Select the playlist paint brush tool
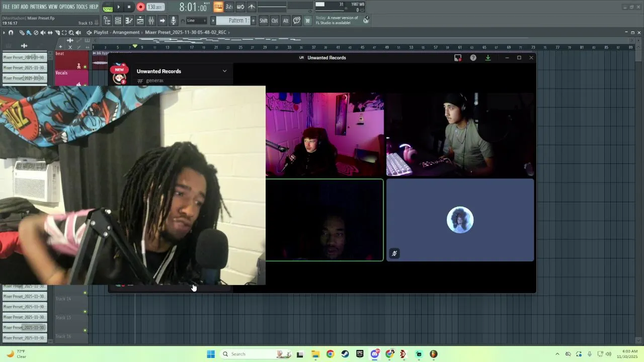This screenshot has width=644, height=362. tap(29, 32)
